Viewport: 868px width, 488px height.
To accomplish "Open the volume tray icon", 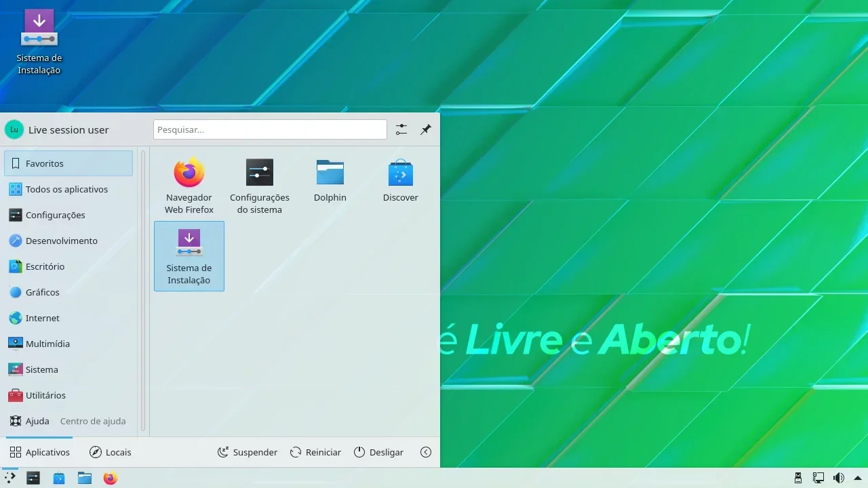I will 839,479.
